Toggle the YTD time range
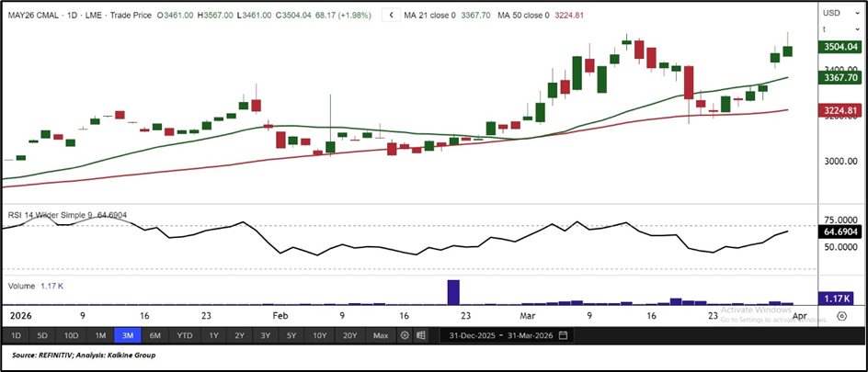This screenshot has height=372, width=868. click(185, 335)
